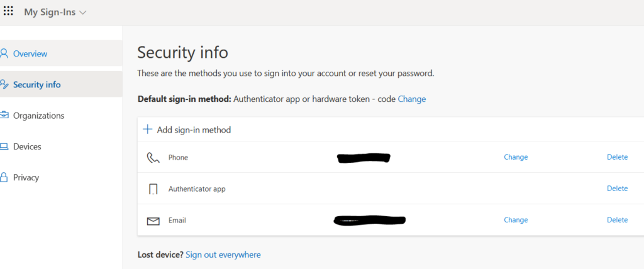Change the default sign-in method
This screenshot has width=644, height=269.
point(412,99)
